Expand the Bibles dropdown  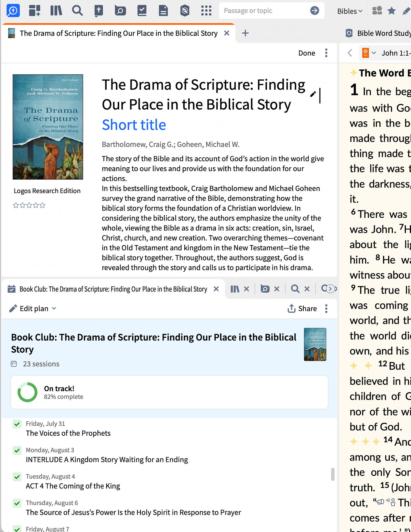[x=350, y=11]
